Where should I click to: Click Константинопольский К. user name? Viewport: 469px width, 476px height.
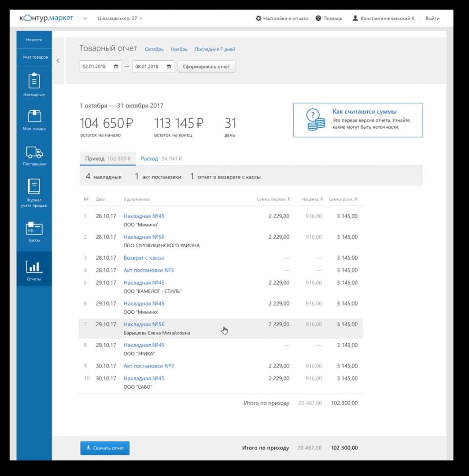pos(388,19)
